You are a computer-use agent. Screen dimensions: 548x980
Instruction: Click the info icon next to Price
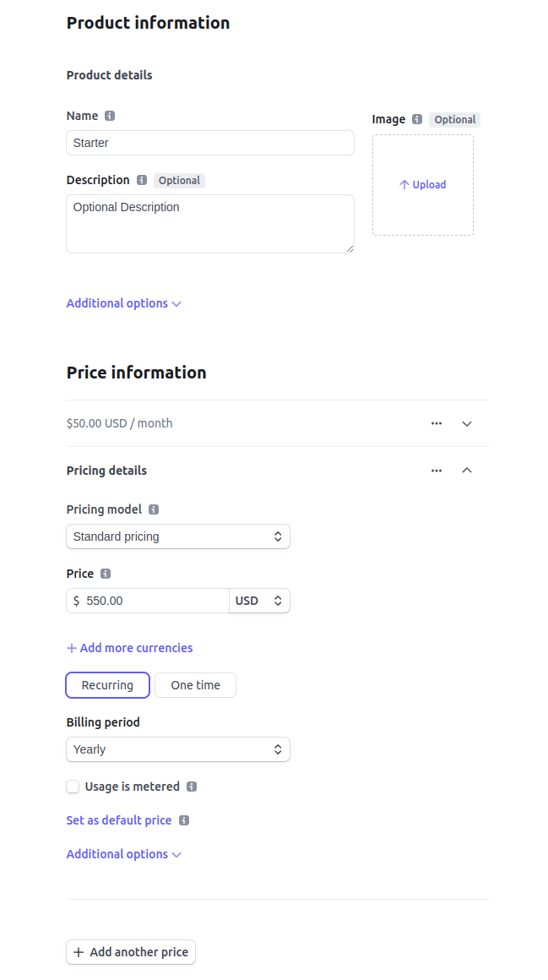[x=104, y=574]
